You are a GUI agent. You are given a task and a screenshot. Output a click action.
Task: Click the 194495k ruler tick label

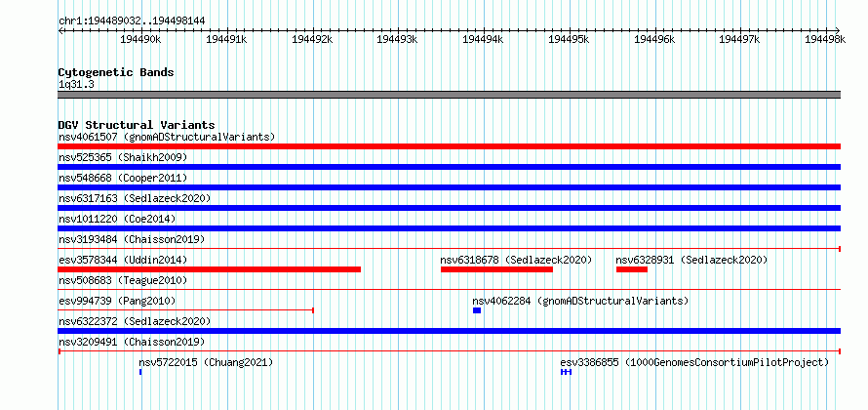click(569, 39)
